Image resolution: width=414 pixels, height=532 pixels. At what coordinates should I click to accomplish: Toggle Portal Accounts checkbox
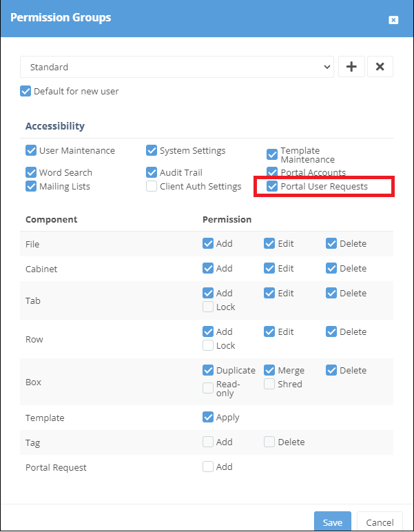272,172
